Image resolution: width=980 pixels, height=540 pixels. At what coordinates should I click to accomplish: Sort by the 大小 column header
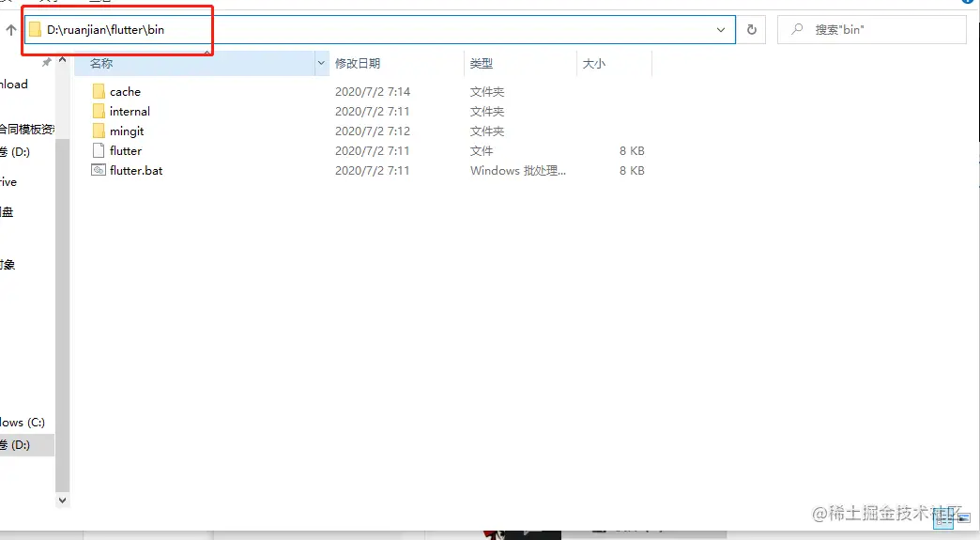coord(614,63)
